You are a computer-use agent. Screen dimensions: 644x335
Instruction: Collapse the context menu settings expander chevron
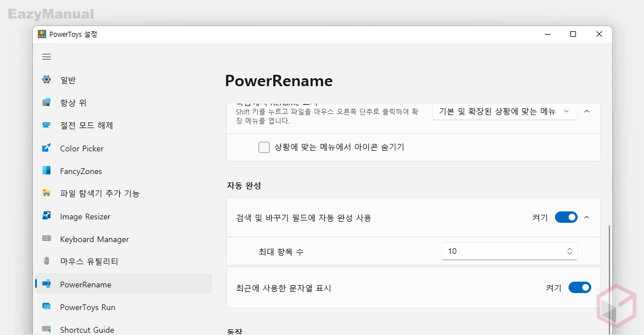click(x=587, y=111)
